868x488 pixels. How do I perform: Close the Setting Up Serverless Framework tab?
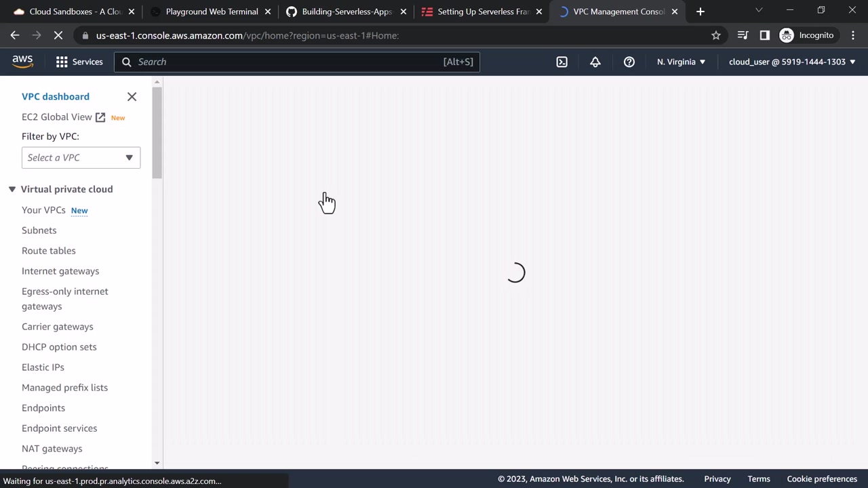(539, 12)
